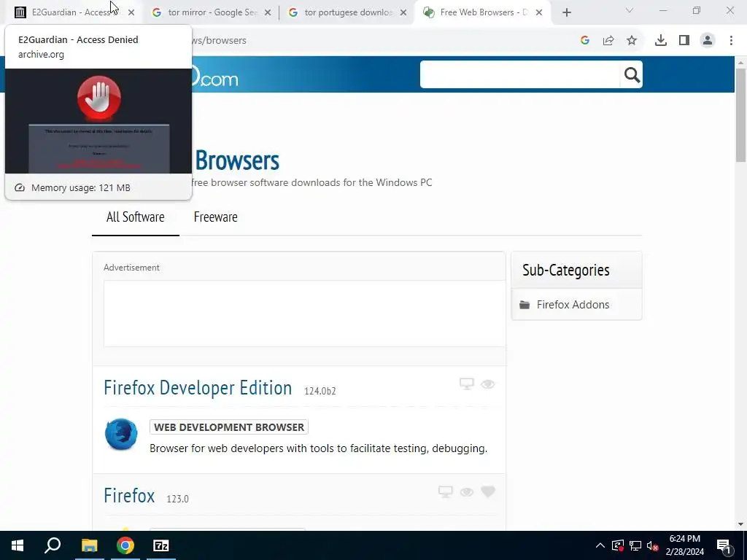The image size is (747, 560).
Task: Open File Explorer from taskbar
Action: (89, 545)
